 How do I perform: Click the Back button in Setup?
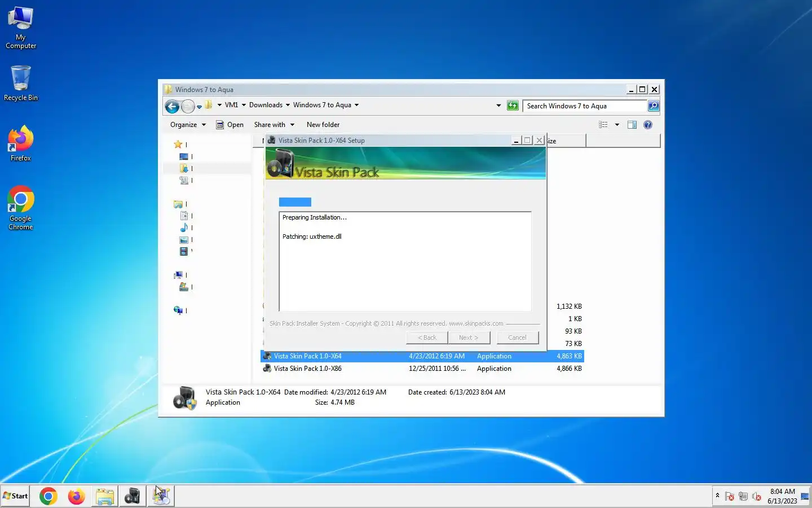click(427, 338)
